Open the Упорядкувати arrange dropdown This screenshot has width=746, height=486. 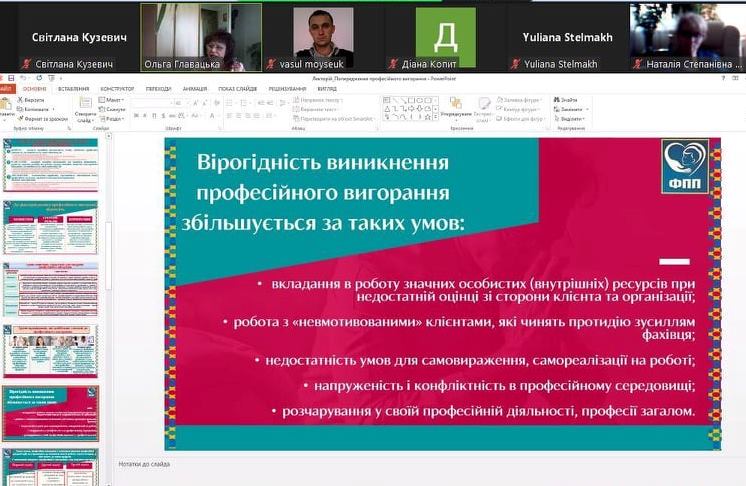tap(456, 108)
